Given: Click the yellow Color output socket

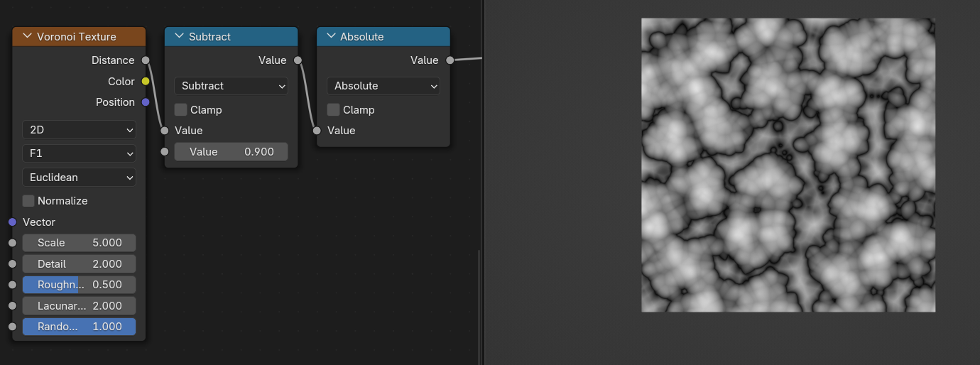Looking at the screenshot, I should [x=146, y=82].
